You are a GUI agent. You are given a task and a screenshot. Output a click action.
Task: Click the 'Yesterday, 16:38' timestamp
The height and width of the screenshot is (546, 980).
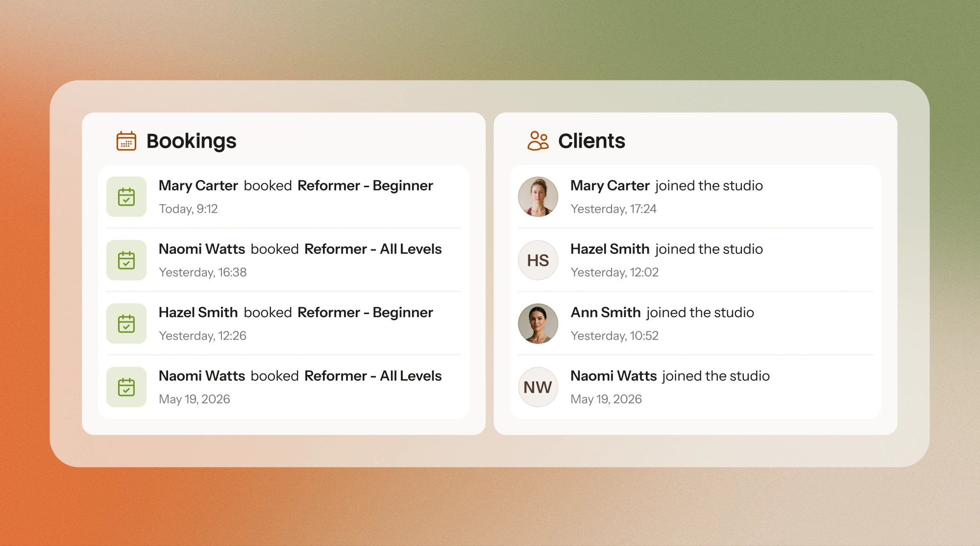click(x=202, y=272)
